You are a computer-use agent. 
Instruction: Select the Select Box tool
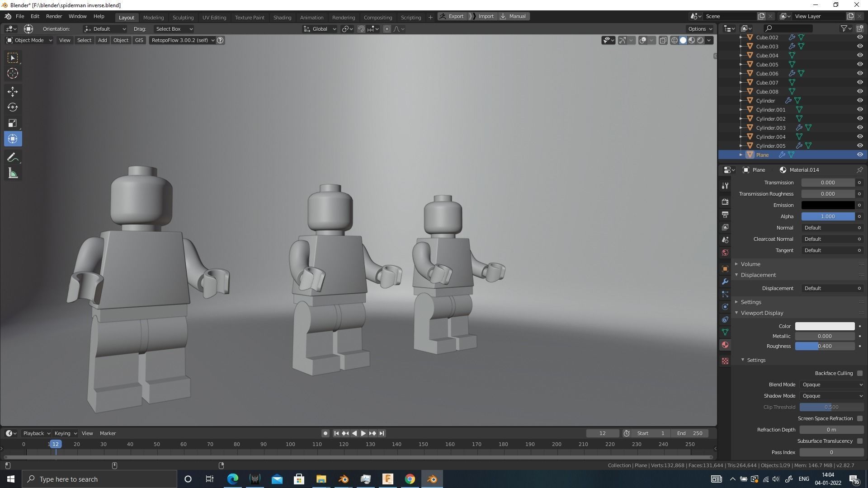point(13,58)
